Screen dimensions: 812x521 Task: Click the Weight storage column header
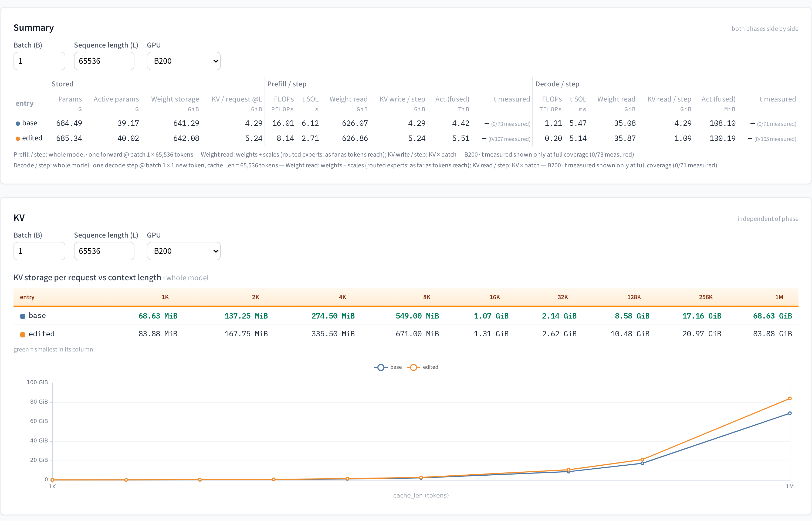(175, 99)
